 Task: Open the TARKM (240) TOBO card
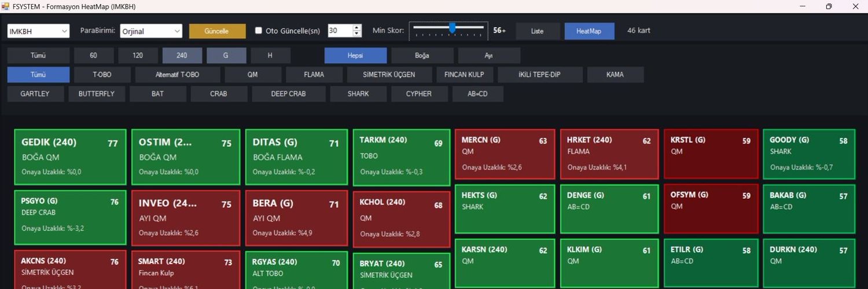pyautogui.click(x=402, y=157)
